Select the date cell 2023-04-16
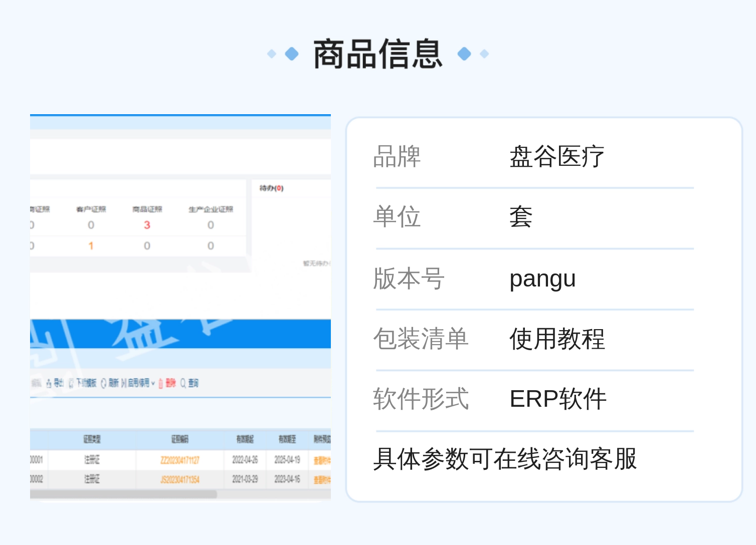 [x=287, y=479]
